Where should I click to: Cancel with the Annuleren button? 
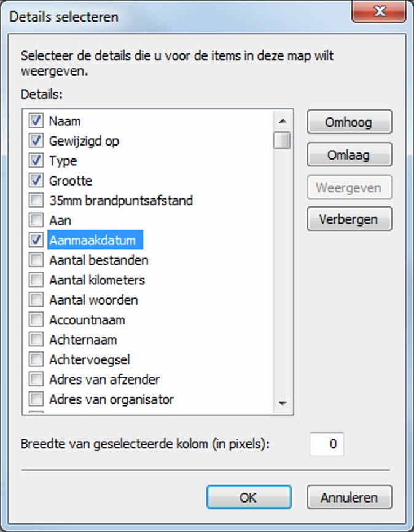348,497
